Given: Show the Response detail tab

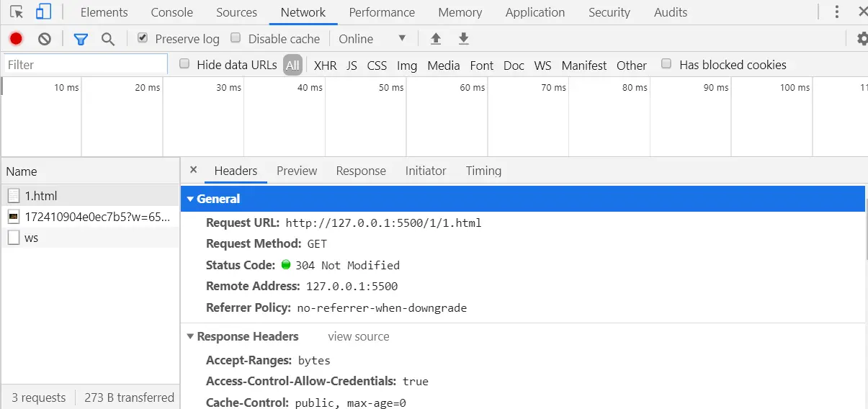Looking at the screenshot, I should [361, 171].
